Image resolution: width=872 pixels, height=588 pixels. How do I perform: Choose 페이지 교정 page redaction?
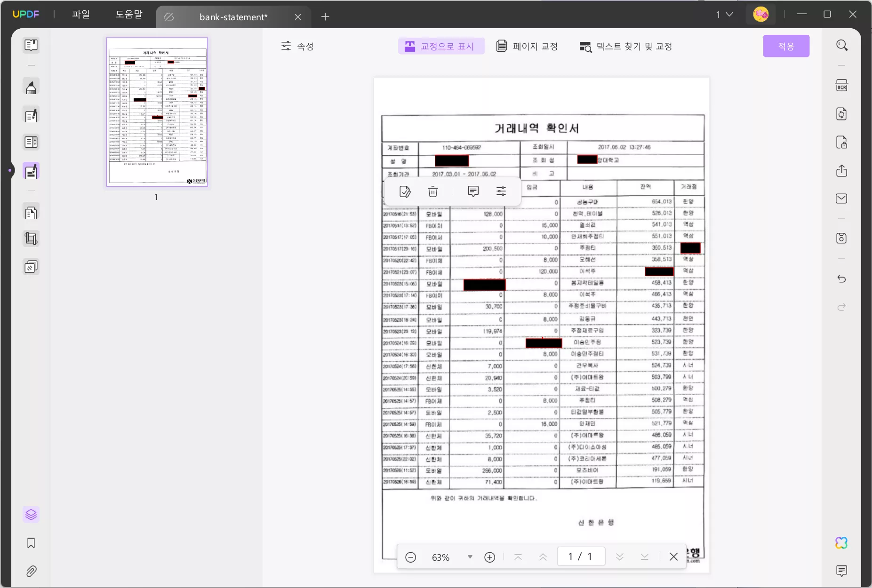(x=527, y=46)
